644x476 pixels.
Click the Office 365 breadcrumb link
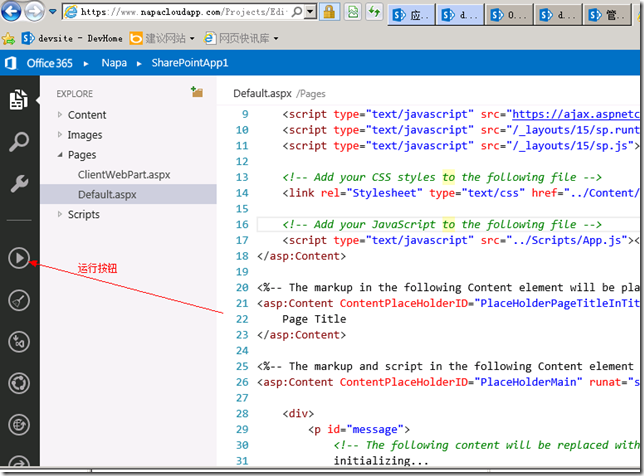(x=49, y=63)
